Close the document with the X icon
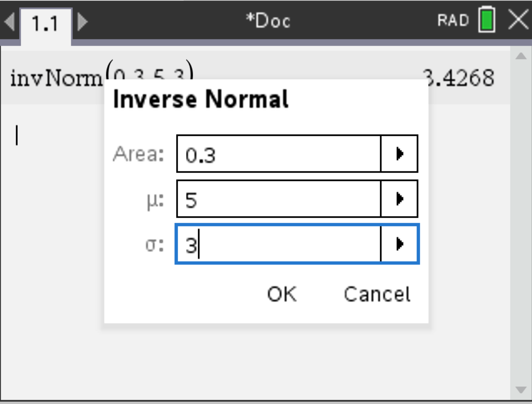Viewport: 532px width, 404px height. point(518,20)
